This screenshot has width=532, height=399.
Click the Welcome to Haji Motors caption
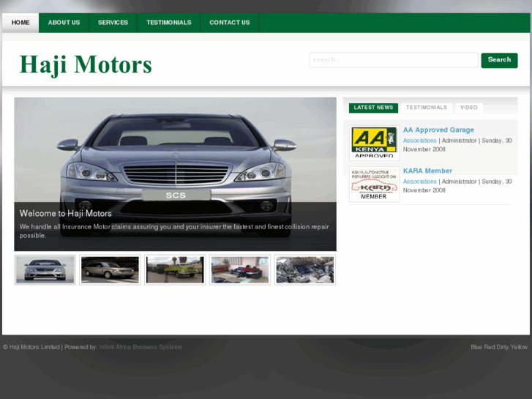[x=65, y=214]
